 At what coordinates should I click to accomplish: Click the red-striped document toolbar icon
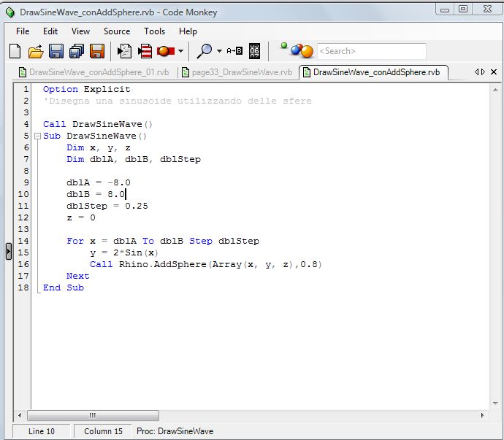(x=145, y=51)
